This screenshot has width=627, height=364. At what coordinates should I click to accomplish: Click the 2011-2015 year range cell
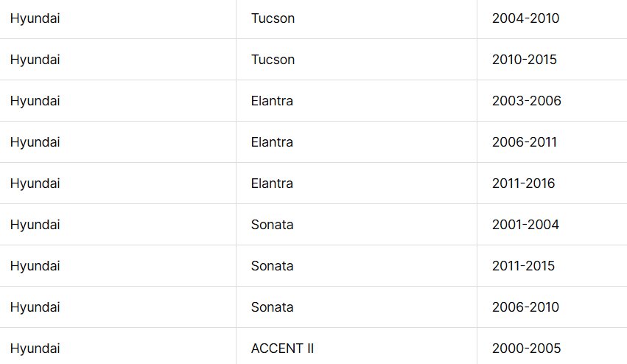(x=523, y=266)
